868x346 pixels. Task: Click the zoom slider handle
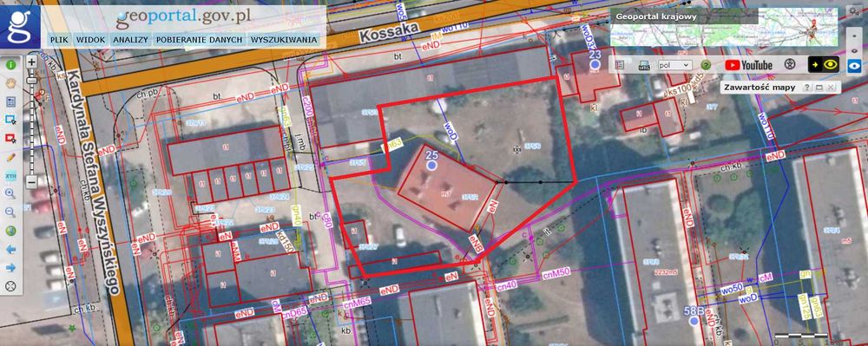pyautogui.click(x=31, y=81)
